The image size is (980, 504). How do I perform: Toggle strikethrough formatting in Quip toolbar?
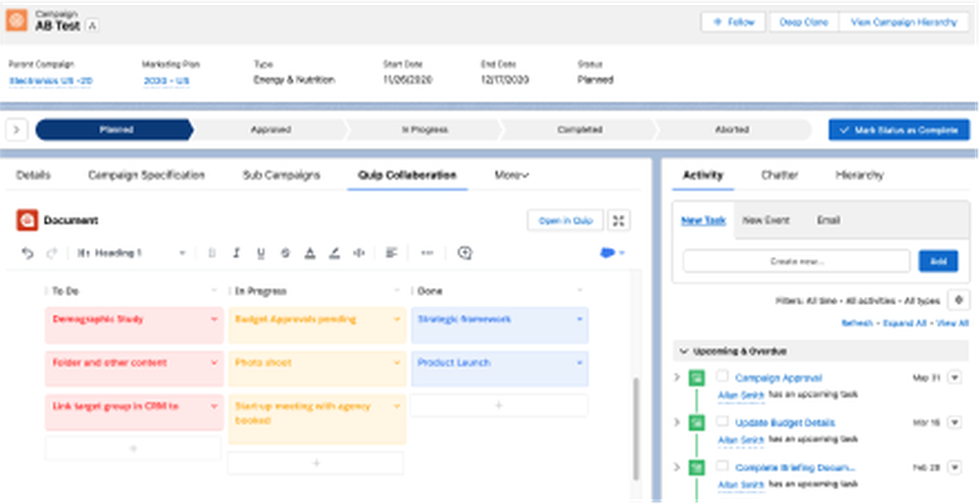click(285, 253)
